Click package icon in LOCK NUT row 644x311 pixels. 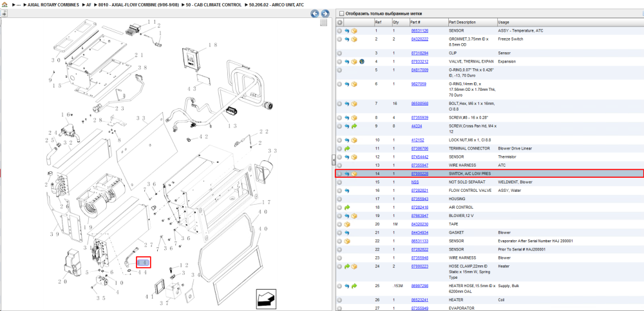click(x=354, y=140)
